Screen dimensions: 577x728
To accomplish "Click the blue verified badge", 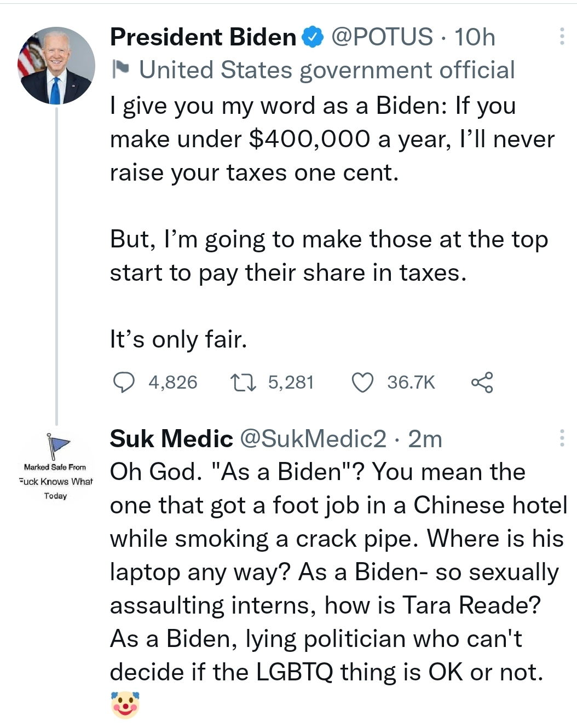I will pyautogui.click(x=313, y=37).
